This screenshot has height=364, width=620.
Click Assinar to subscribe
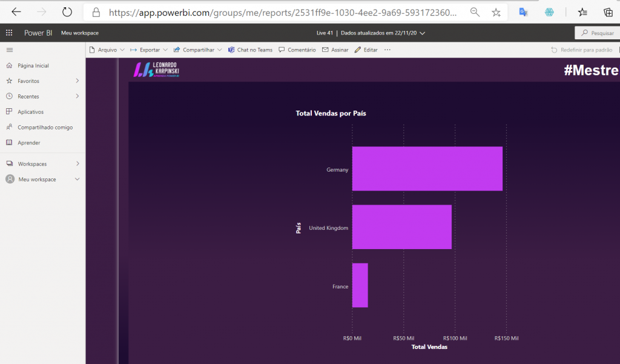[335, 50]
